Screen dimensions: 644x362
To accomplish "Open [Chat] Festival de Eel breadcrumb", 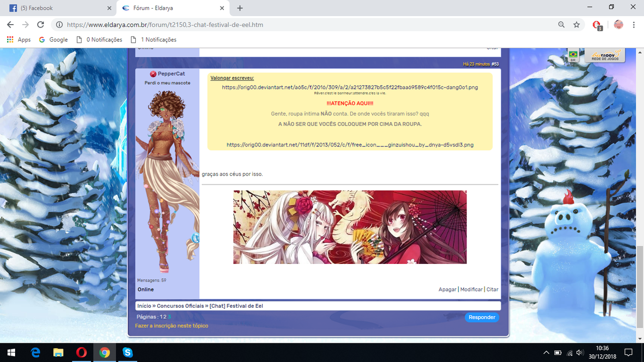I will 236,306.
